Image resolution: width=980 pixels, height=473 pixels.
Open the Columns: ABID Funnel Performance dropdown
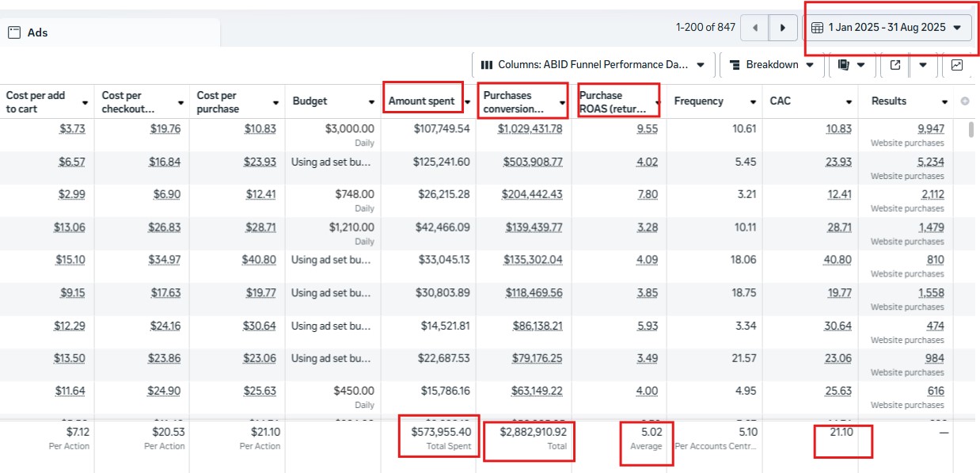coord(594,65)
